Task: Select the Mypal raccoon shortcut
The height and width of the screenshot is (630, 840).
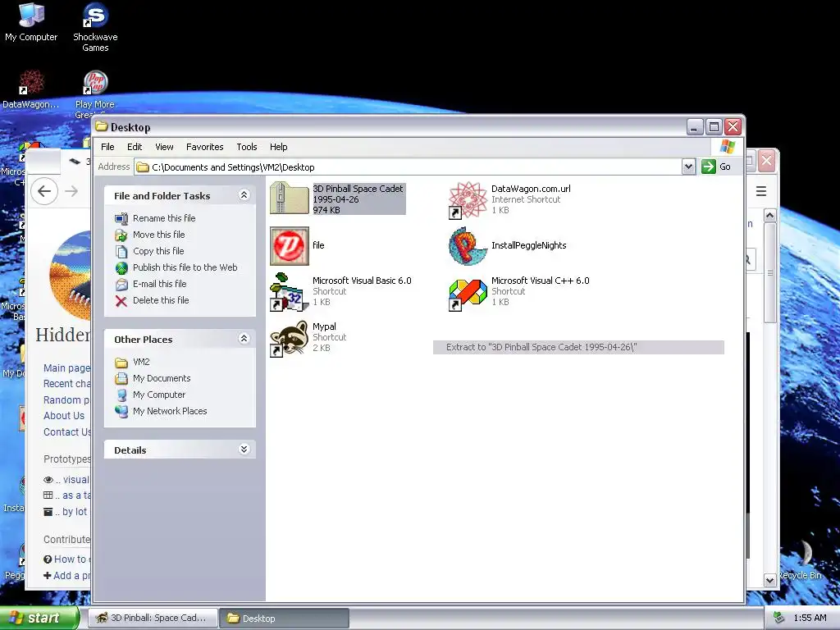Action: point(290,338)
